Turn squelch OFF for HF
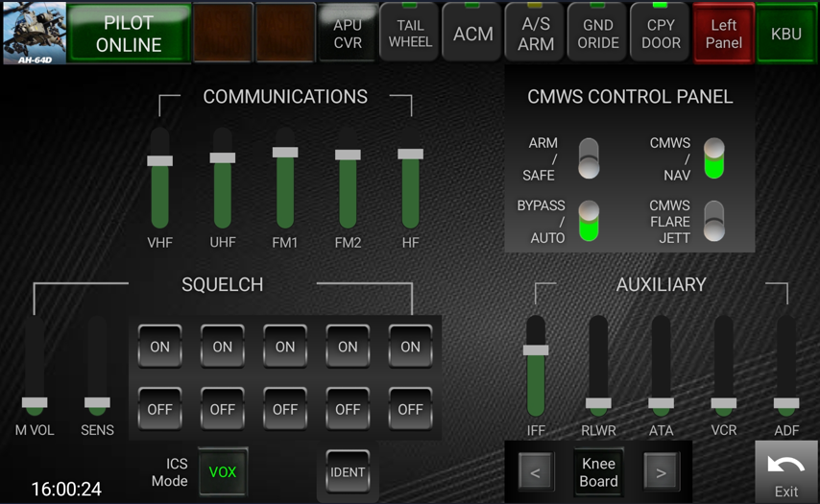820x504 pixels. (x=410, y=409)
